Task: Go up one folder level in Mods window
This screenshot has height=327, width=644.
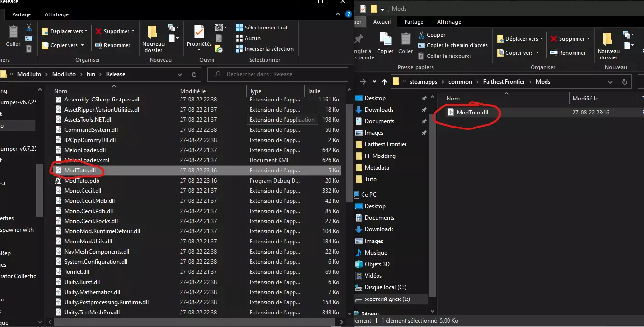Action: tap(384, 82)
